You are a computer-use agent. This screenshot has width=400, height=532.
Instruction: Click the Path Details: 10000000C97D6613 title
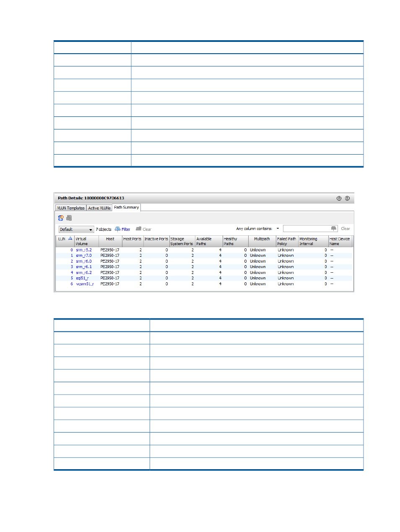[91, 198]
